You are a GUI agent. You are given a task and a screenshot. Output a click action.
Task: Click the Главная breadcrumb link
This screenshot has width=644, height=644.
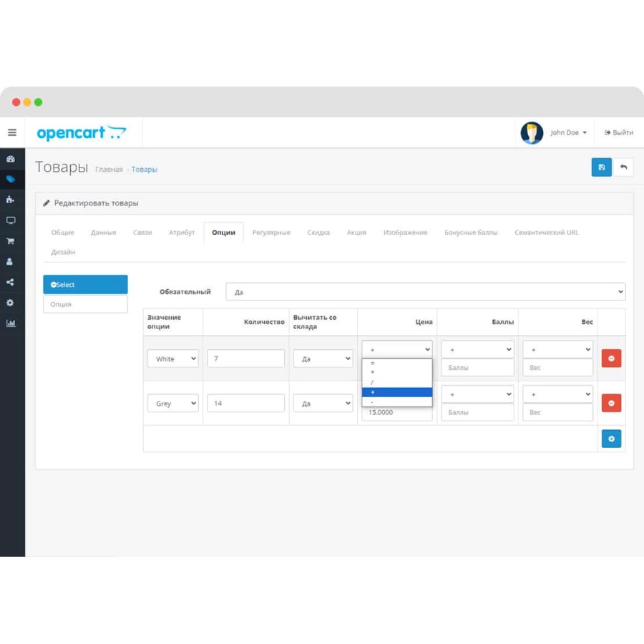[x=109, y=170]
